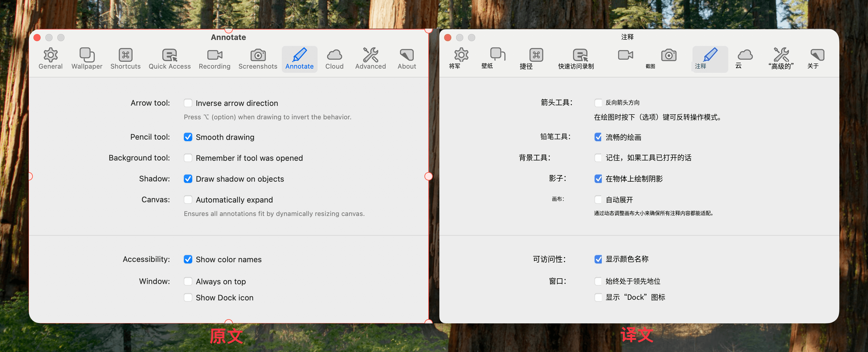Screen dimensions: 868x352
Task: Disable the Smooth drawing checkbox
Action: 188,137
